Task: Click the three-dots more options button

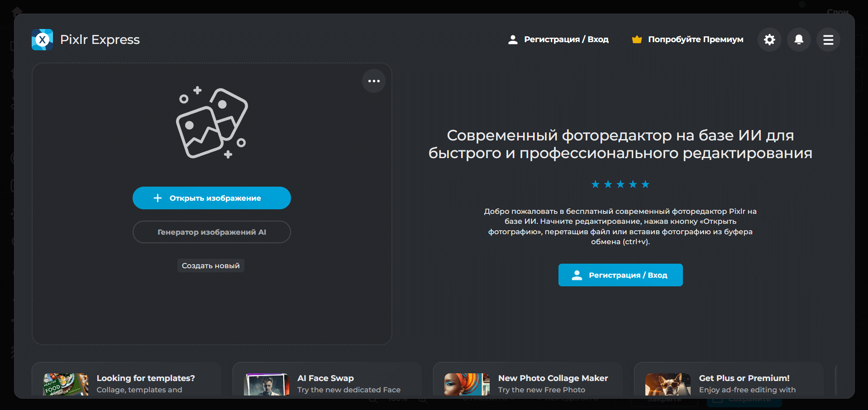Action: pos(374,81)
